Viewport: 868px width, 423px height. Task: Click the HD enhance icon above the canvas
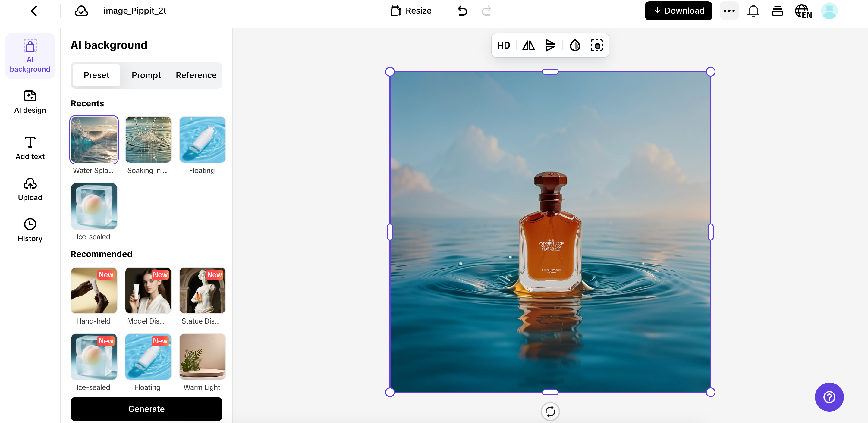coord(504,45)
